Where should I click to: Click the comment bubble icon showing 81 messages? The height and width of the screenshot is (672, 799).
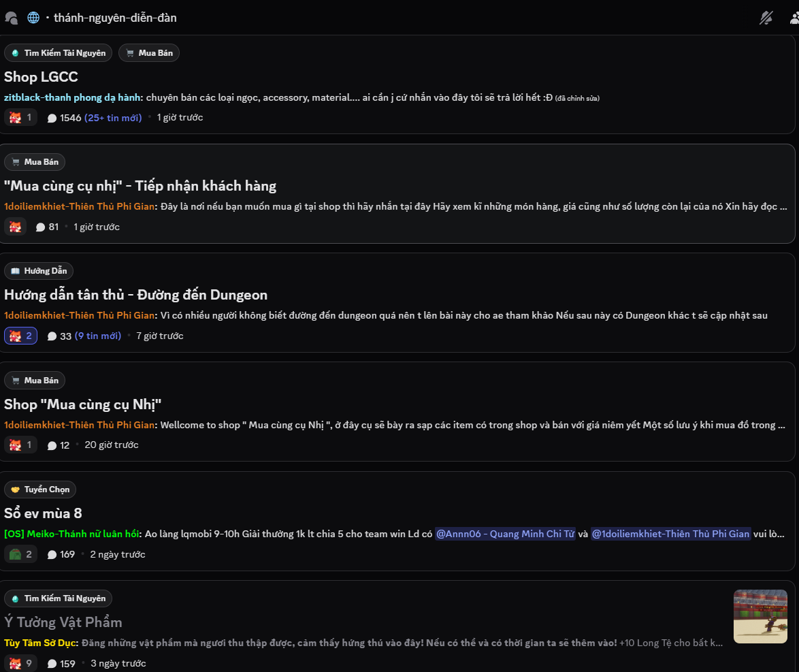point(40,227)
